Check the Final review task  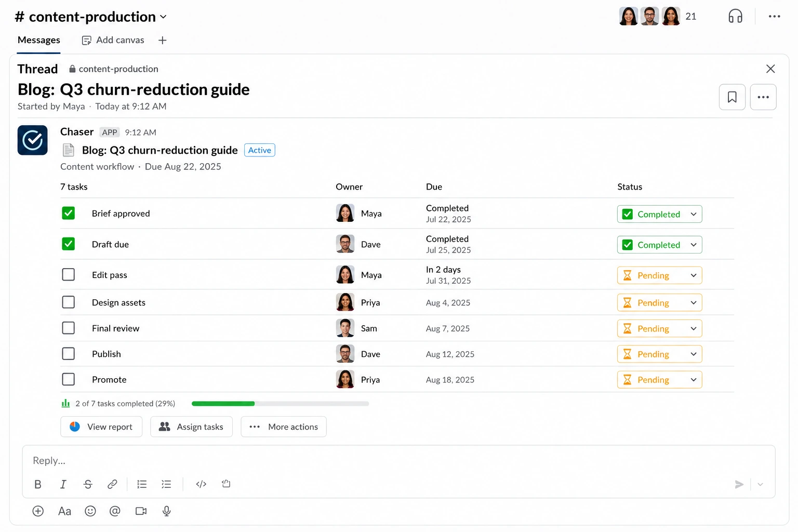[x=68, y=328]
